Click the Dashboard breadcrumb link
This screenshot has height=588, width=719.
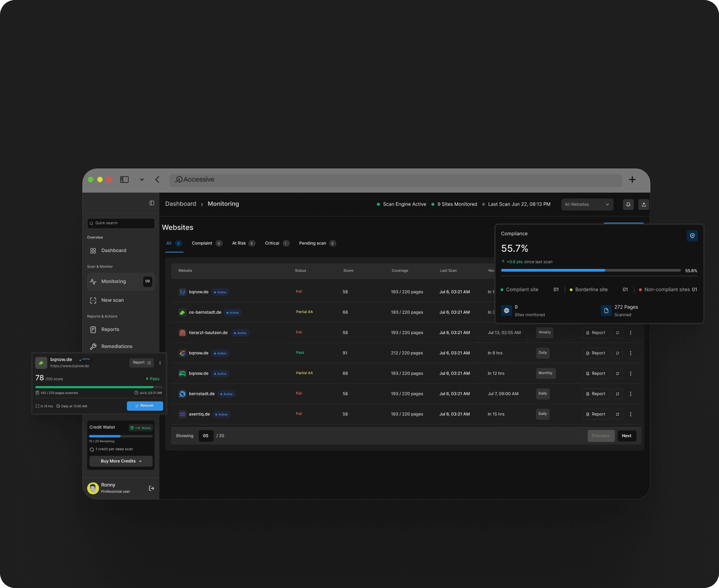181,204
